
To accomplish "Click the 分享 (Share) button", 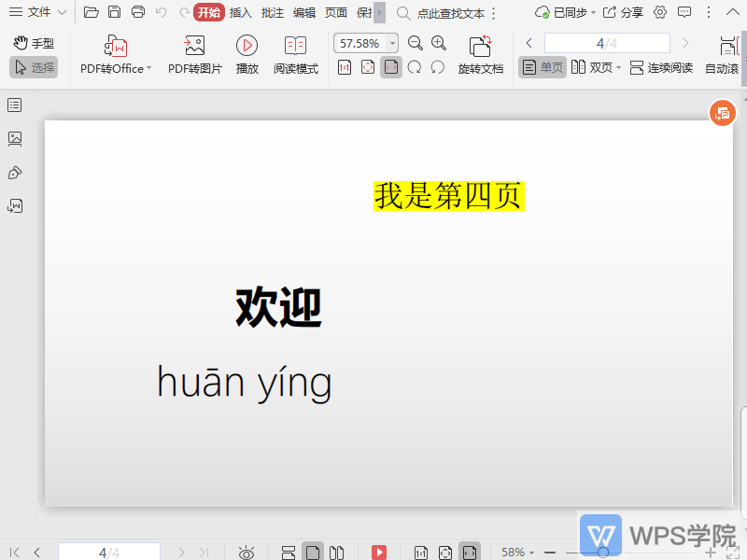I will tap(631, 12).
